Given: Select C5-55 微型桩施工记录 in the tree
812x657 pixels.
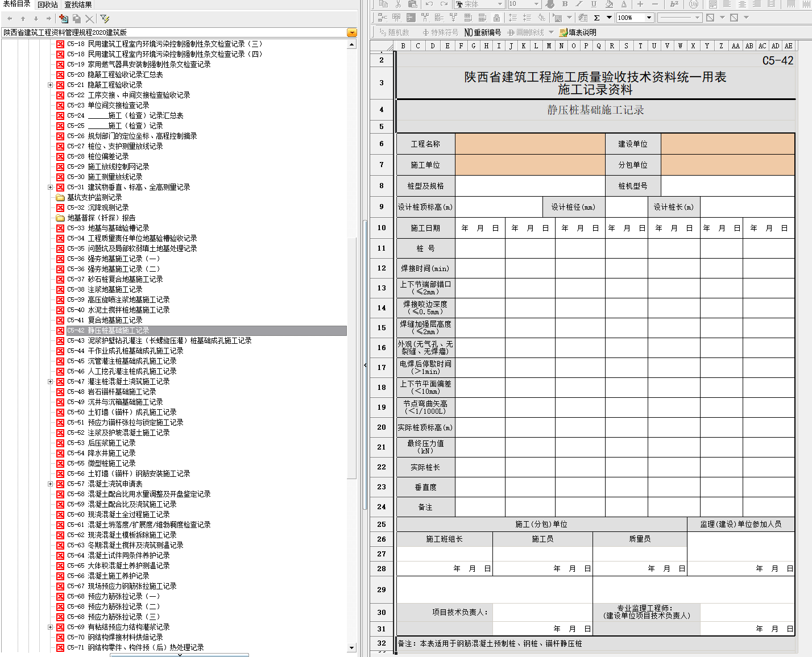Looking at the screenshot, I should point(101,463).
